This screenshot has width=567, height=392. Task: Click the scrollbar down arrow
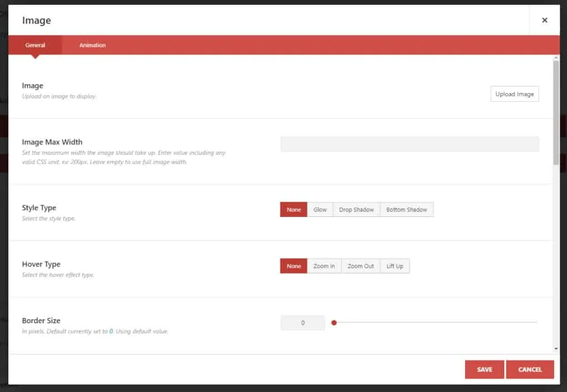[x=556, y=349]
